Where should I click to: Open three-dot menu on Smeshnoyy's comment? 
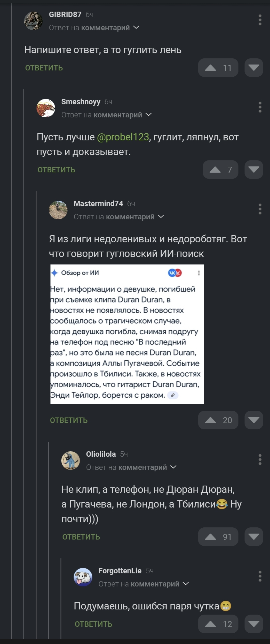tap(260, 107)
